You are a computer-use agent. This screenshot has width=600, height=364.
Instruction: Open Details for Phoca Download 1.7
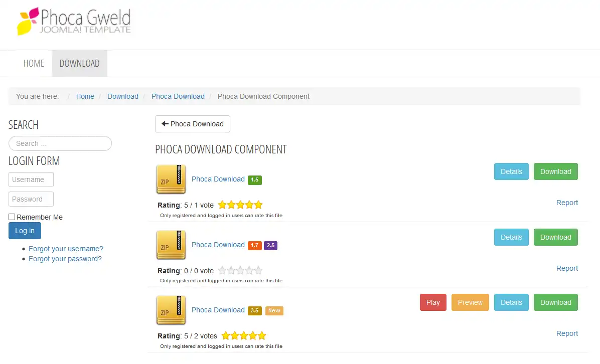coord(511,237)
